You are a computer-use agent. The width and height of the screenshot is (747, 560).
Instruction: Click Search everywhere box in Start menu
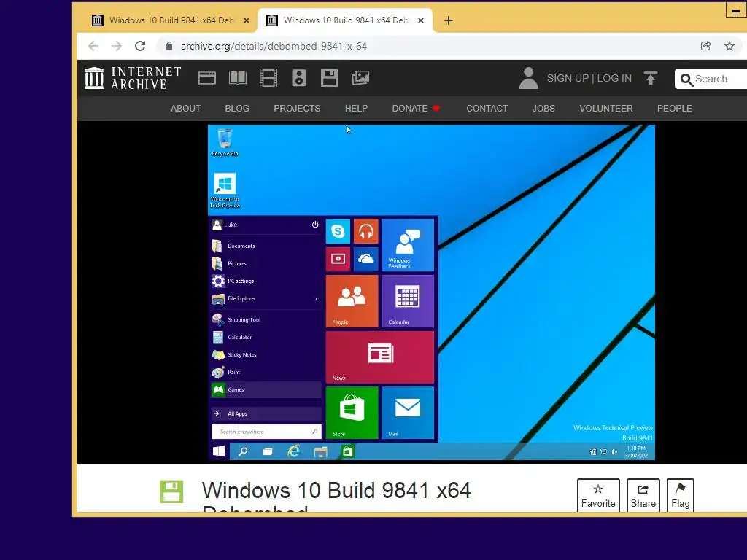coord(266,432)
